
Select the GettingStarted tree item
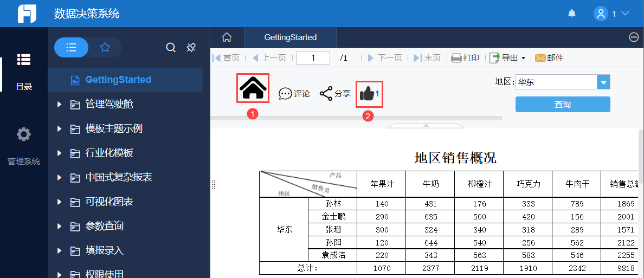125,80
